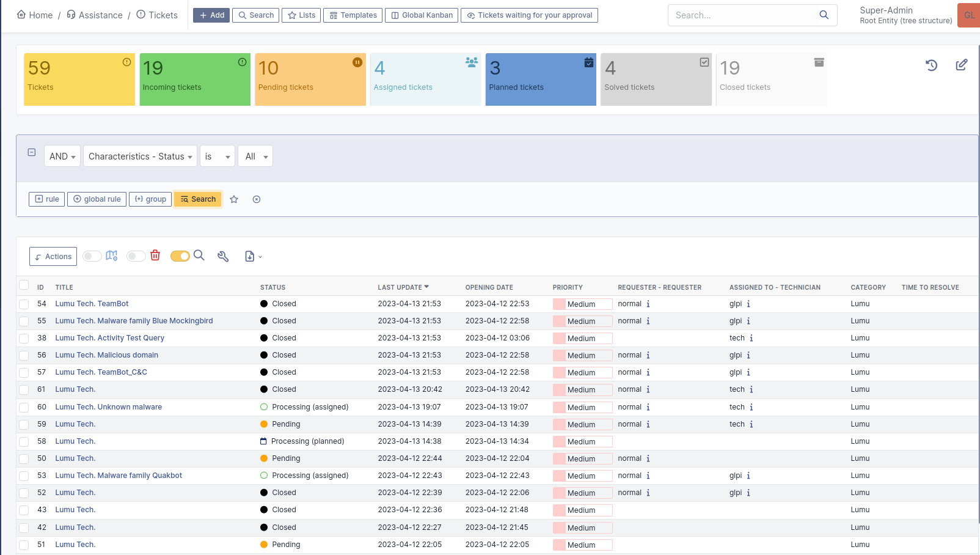980x555 pixels.
Task: Expand the Characteristics - Status dropdown
Action: pyautogui.click(x=140, y=156)
